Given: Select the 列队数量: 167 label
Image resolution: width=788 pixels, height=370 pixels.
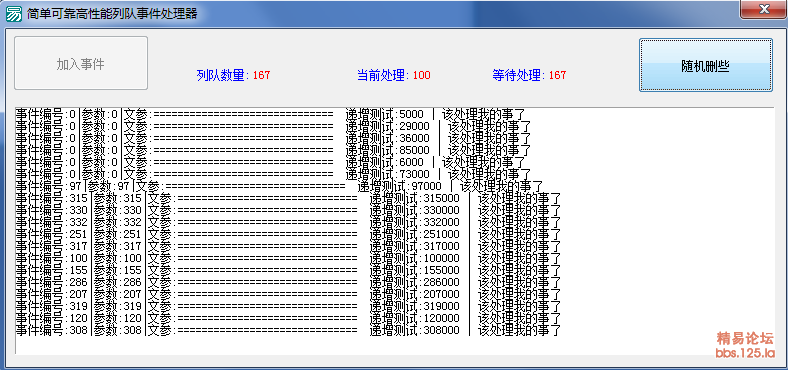Looking at the screenshot, I should 233,75.
